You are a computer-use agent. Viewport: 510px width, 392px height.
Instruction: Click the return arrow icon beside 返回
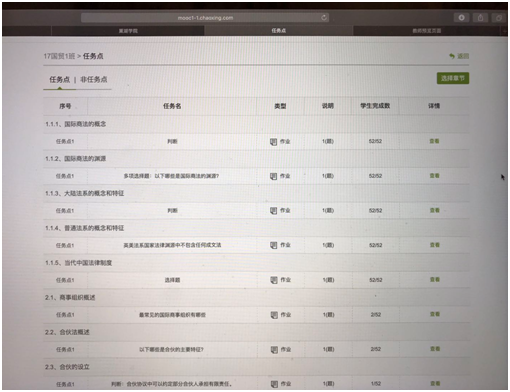click(452, 56)
